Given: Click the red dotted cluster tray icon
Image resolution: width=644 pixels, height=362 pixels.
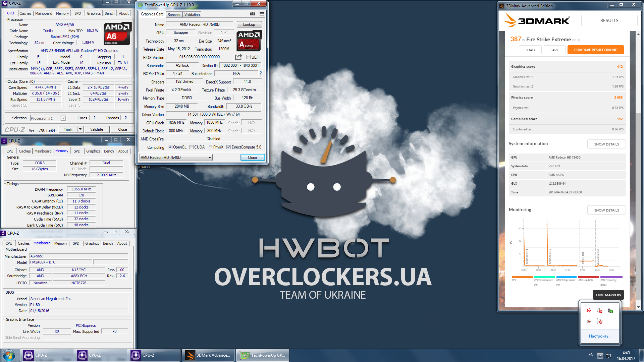Looking at the screenshot, I should (x=589, y=311).
